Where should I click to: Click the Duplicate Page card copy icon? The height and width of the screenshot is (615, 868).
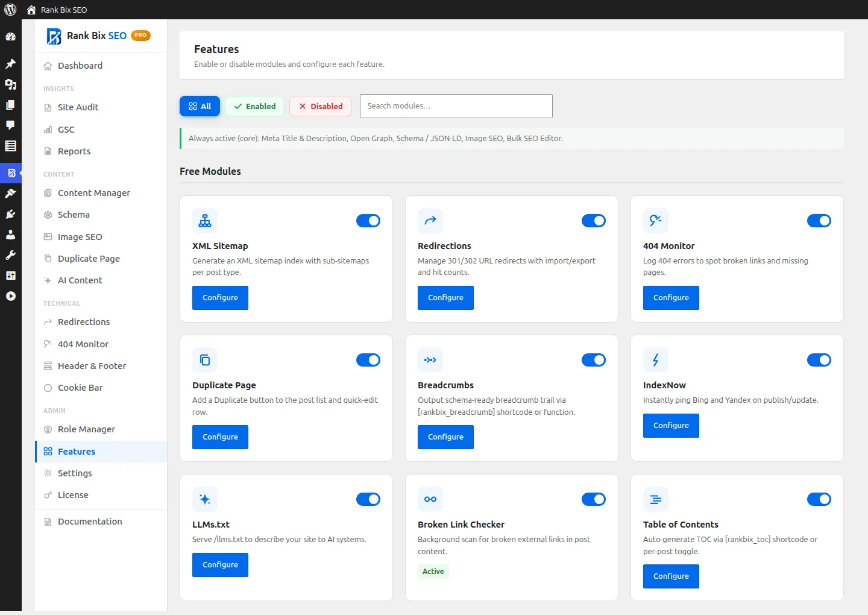[x=205, y=360]
